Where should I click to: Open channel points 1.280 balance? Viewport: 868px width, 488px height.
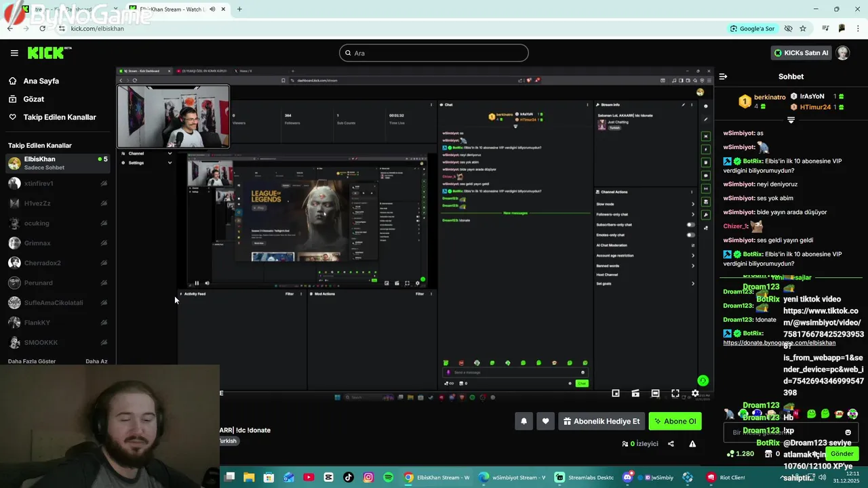(x=740, y=453)
